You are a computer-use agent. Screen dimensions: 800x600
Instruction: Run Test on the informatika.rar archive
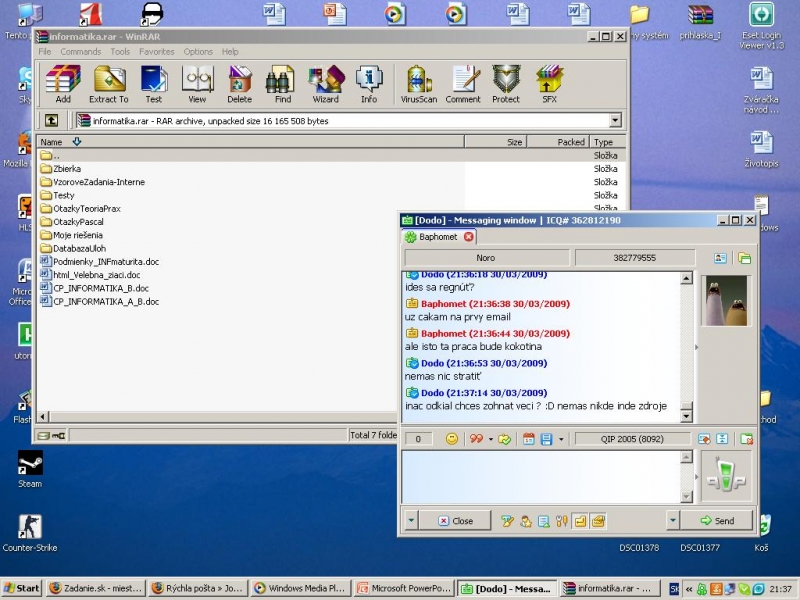154,85
